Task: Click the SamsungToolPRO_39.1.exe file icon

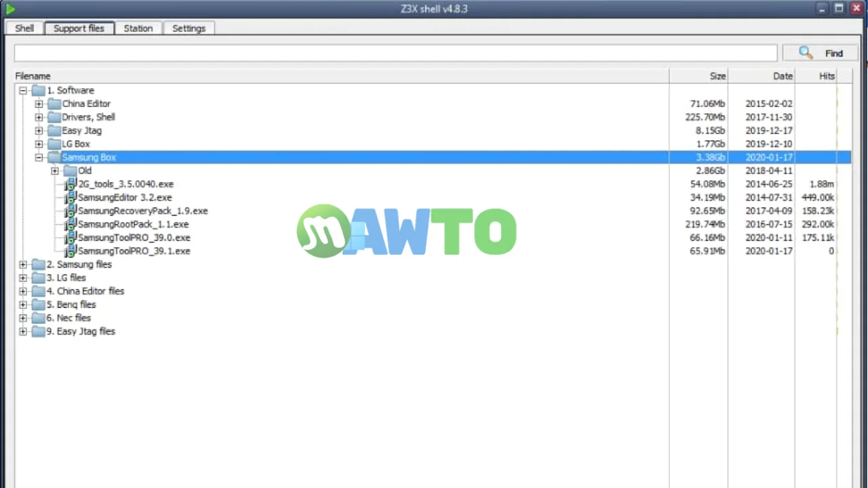Action: pyautogui.click(x=71, y=251)
